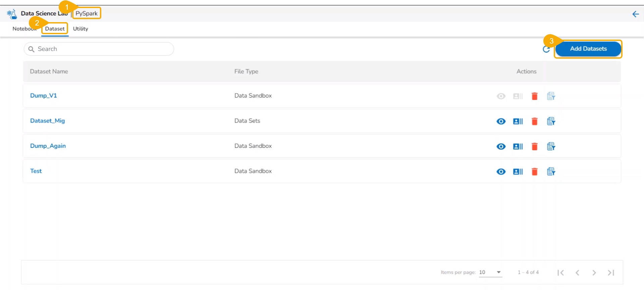Delete the Test dataset
This screenshot has width=644, height=290.
coord(535,172)
